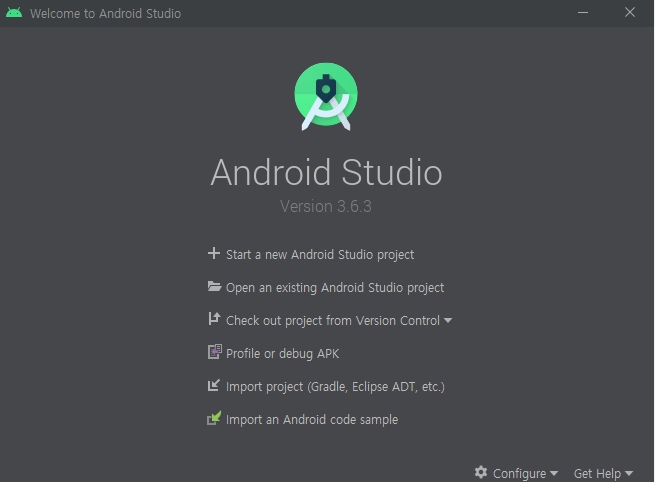655x482 pixels.
Task: Click the Version Control checkout icon
Action: coord(214,319)
